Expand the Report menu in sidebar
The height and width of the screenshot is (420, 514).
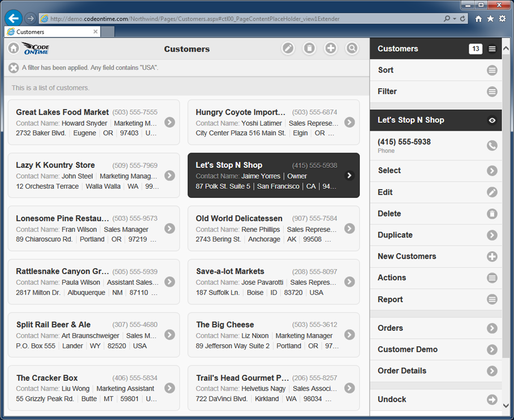coord(436,299)
